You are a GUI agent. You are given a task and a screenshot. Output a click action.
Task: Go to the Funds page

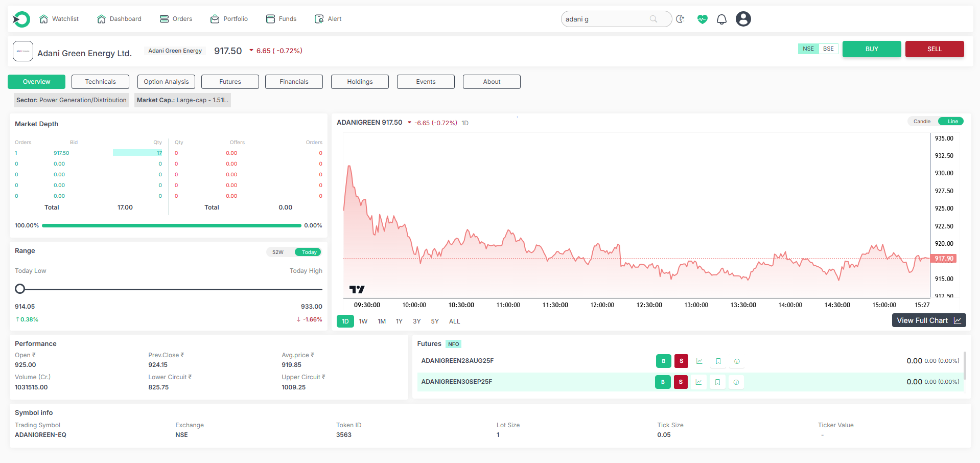[281, 19]
